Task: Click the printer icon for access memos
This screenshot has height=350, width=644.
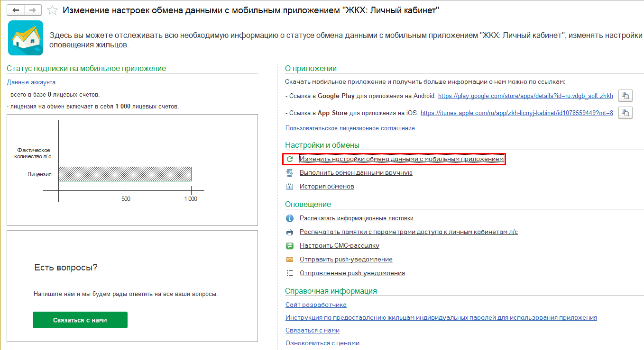Action: [x=290, y=232]
